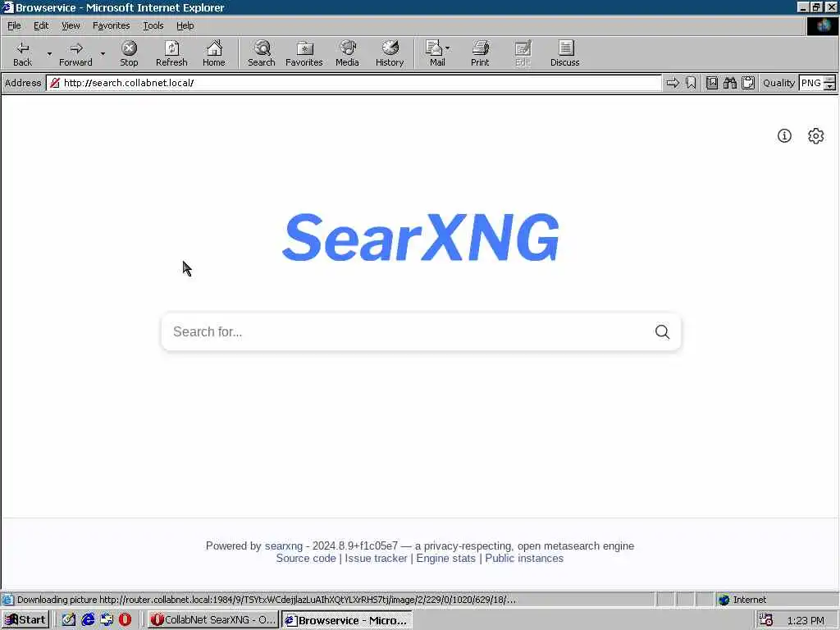Click the clipboard icon next to Quality
This screenshot has width=840, height=630.
click(x=748, y=83)
